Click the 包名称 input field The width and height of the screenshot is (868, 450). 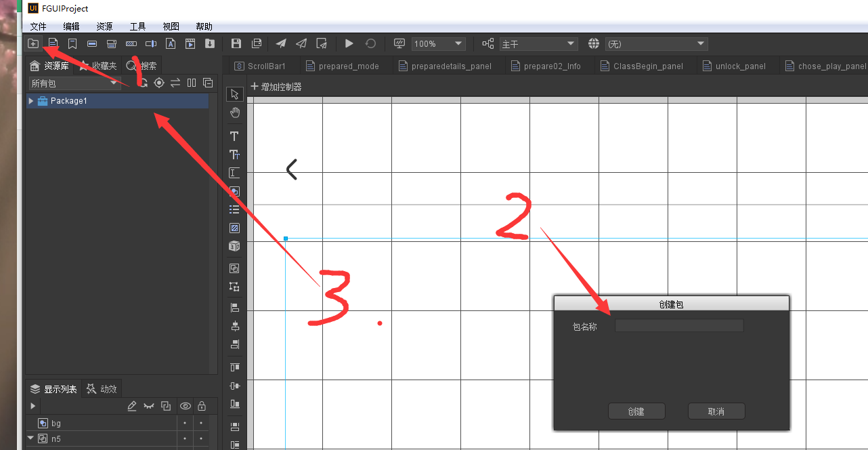678,325
